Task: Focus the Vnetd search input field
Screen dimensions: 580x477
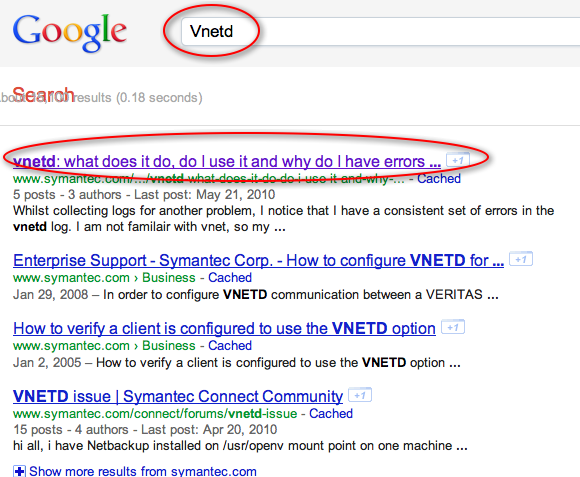Action: [x=380, y=31]
